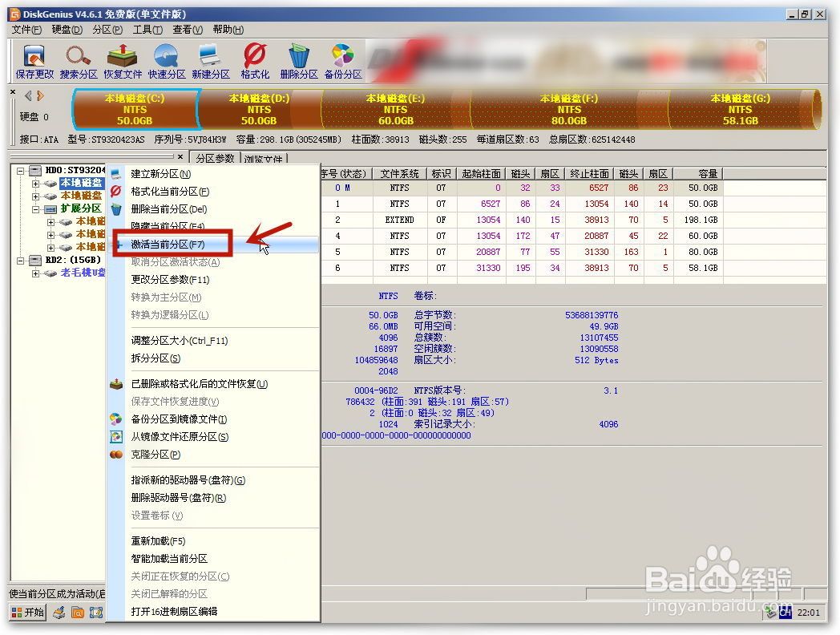The width and height of the screenshot is (840, 635).
Task: Select the 本地磁盘(D:) 50.0GB partition block
Action: [260, 109]
